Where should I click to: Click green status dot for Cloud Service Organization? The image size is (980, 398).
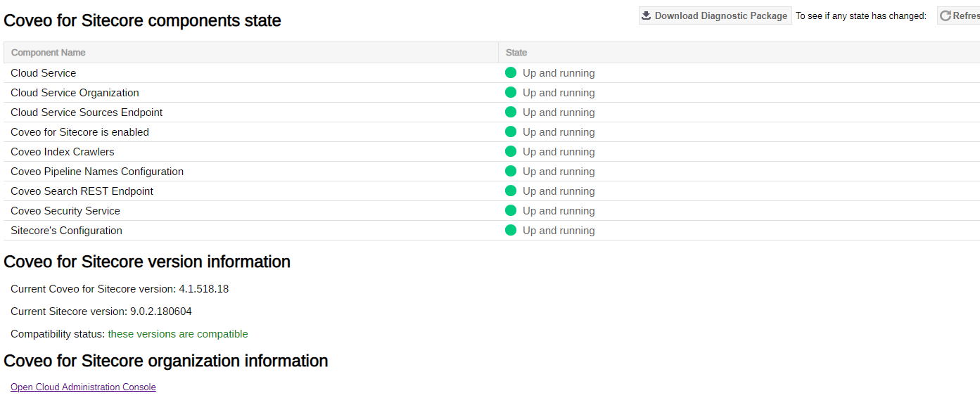[x=511, y=92]
